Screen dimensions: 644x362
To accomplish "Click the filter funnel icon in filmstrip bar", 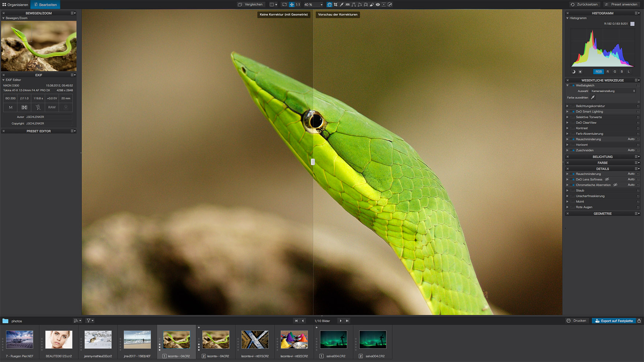I will click(89, 321).
